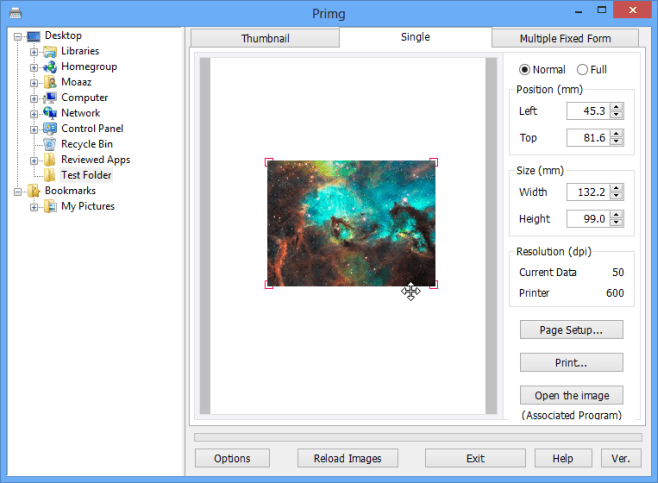Select Recycle Bin label in tree

[87, 144]
